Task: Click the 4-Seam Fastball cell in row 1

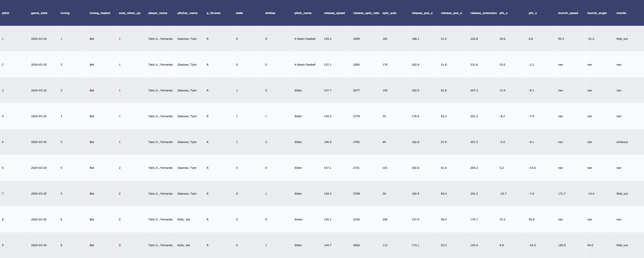Action: coord(305,39)
